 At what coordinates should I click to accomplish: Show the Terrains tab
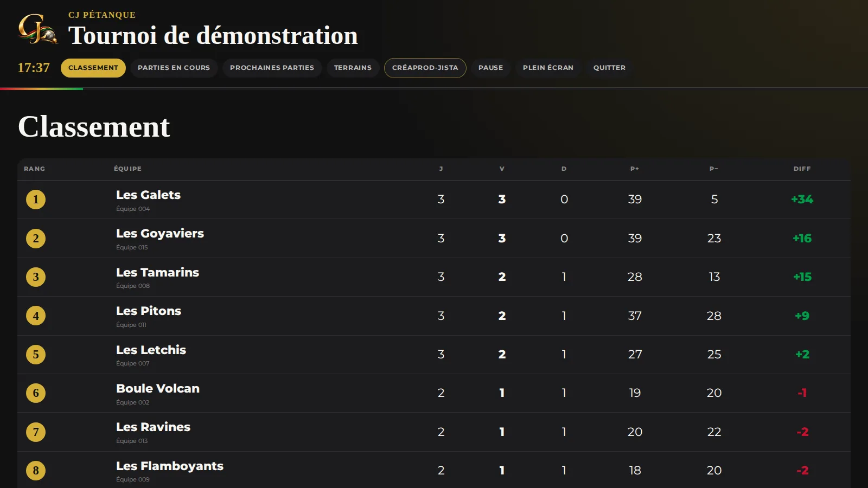pyautogui.click(x=353, y=68)
